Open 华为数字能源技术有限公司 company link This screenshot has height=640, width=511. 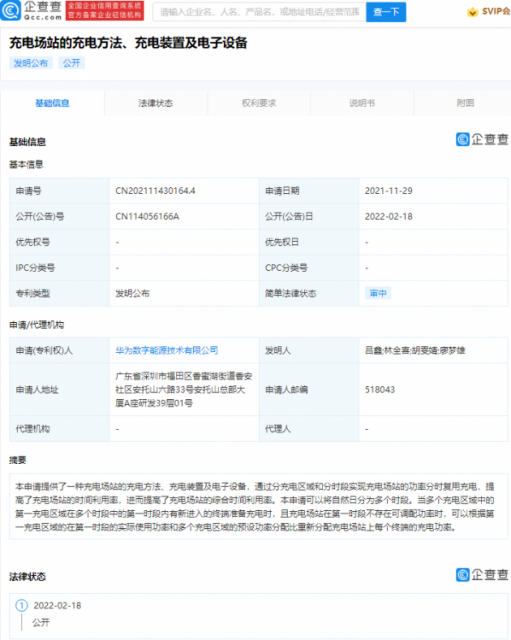coord(167,350)
